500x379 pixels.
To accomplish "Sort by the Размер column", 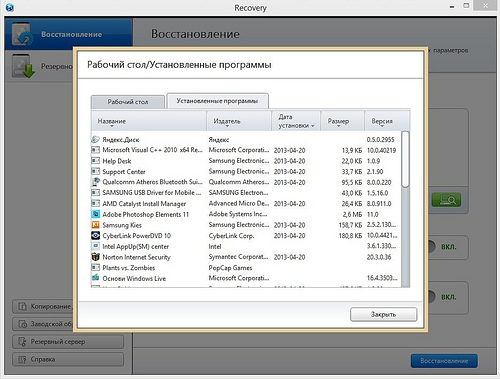I will [342, 121].
